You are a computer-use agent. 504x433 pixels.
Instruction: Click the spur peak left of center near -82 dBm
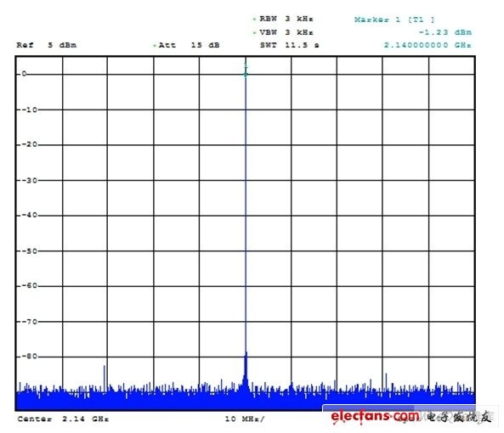tap(105, 367)
